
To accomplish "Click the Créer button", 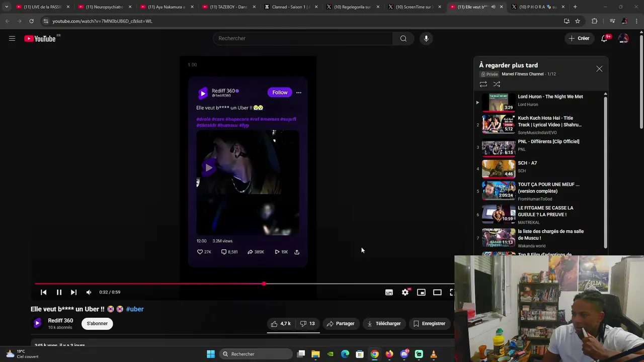I will click(579, 38).
